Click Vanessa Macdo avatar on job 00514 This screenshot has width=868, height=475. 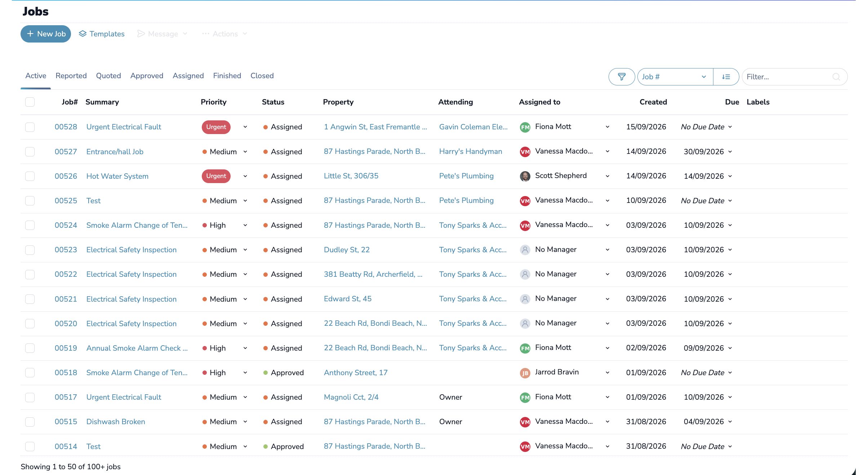(x=525, y=447)
